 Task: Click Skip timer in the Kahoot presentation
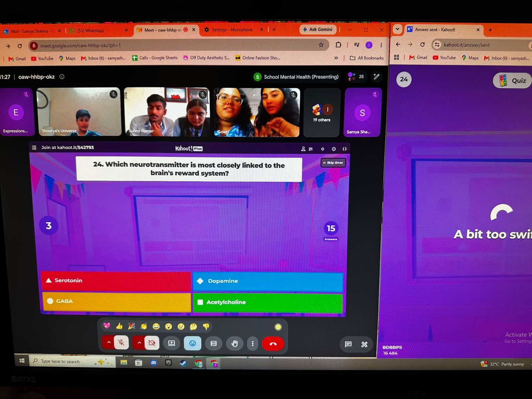coord(333,163)
